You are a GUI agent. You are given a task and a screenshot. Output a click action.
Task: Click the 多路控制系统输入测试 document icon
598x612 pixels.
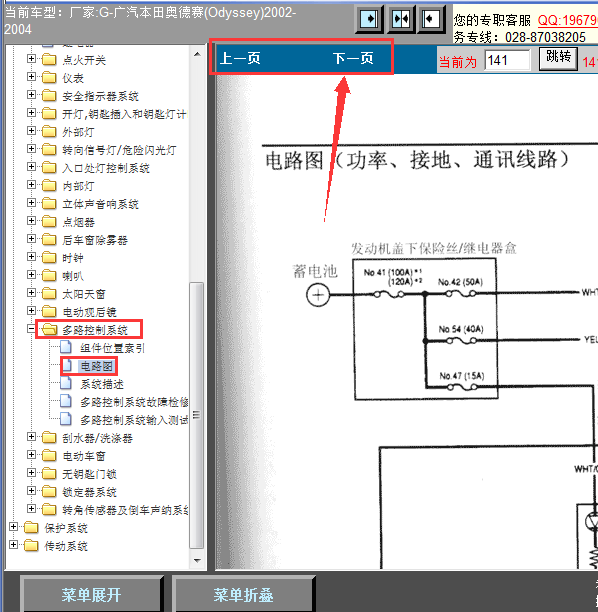(x=66, y=420)
